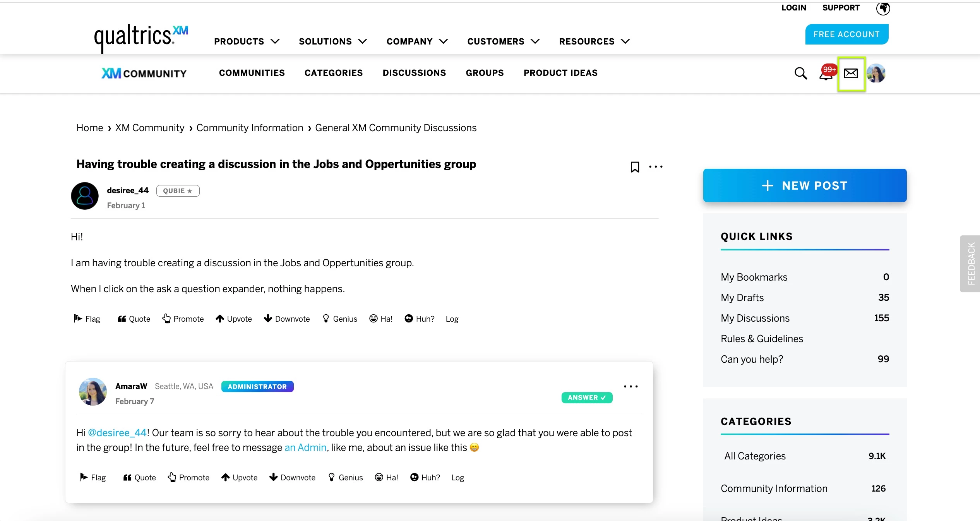Viewport: 980px width, 521px height.
Task: Open the notifications bell with 99+ badge
Action: click(x=826, y=73)
